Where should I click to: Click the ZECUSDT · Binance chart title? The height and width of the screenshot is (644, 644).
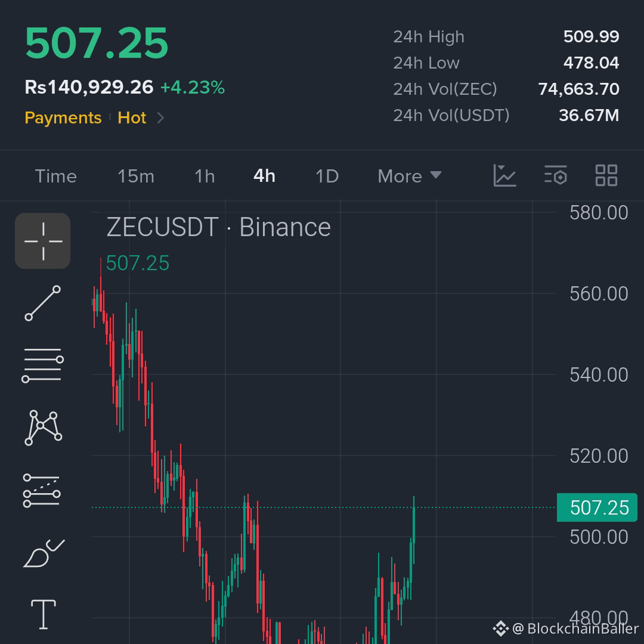(x=218, y=227)
